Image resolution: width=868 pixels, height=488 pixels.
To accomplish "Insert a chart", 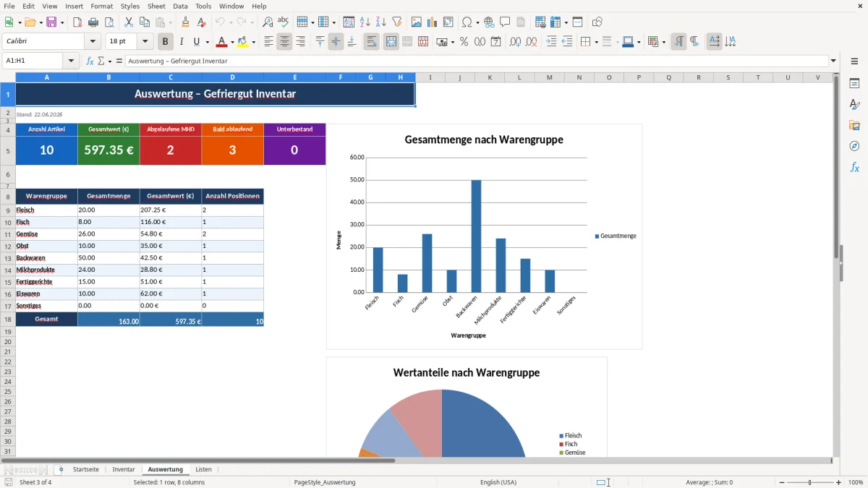I will click(x=433, y=22).
